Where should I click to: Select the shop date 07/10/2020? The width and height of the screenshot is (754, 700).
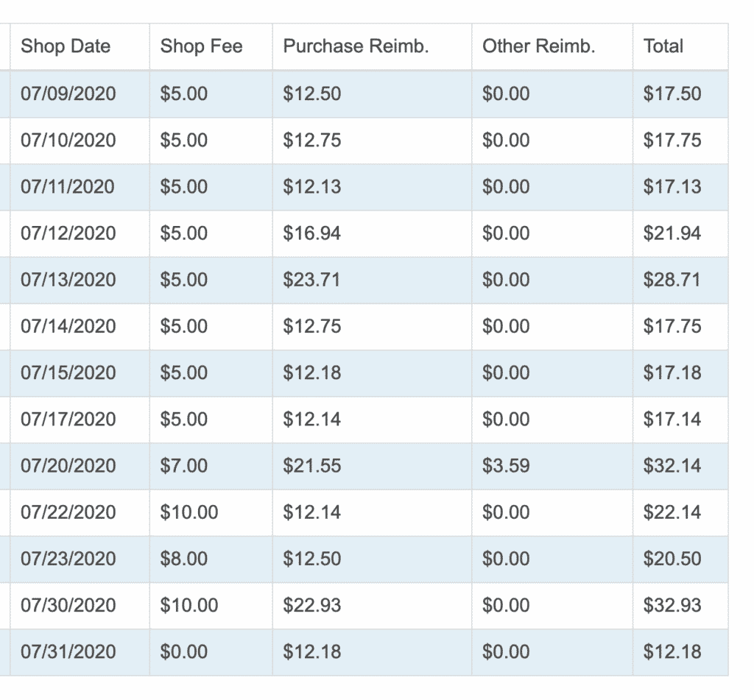click(68, 141)
